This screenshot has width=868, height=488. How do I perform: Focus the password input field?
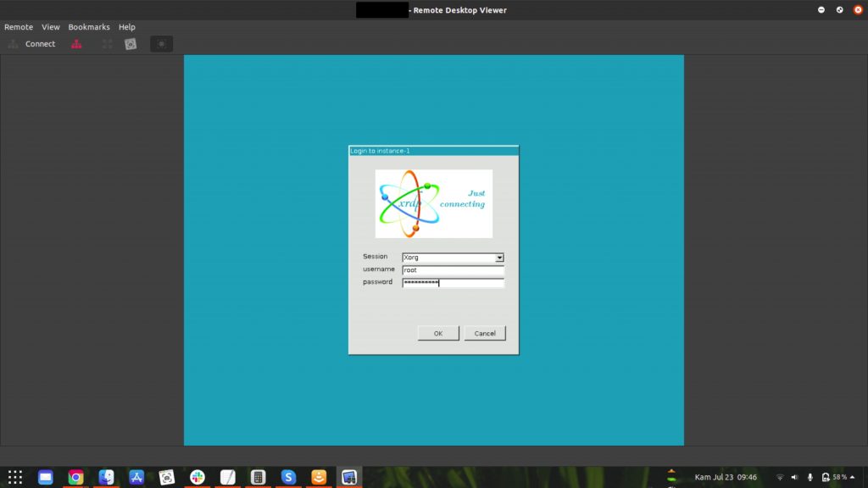coord(453,283)
